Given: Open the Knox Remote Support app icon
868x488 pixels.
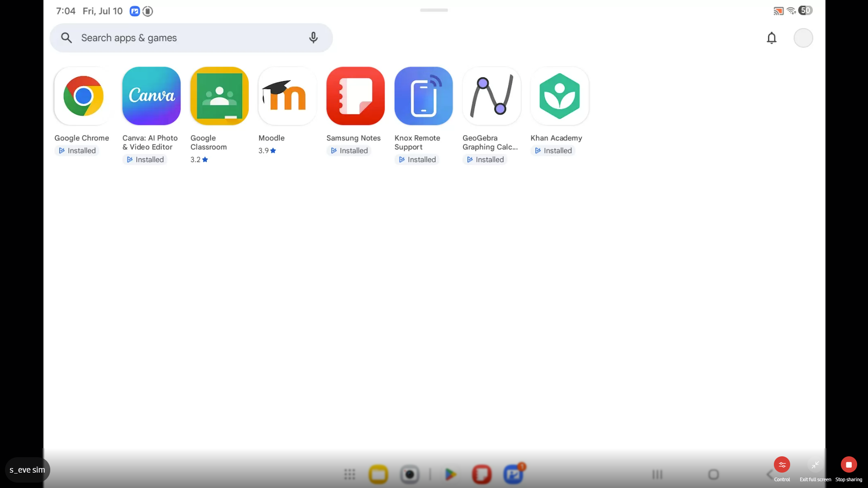Looking at the screenshot, I should click(x=424, y=96).
